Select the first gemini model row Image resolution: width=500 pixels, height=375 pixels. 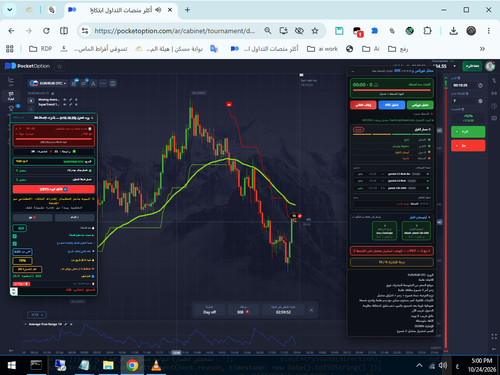pyautogui.click(x=392, y=174)
